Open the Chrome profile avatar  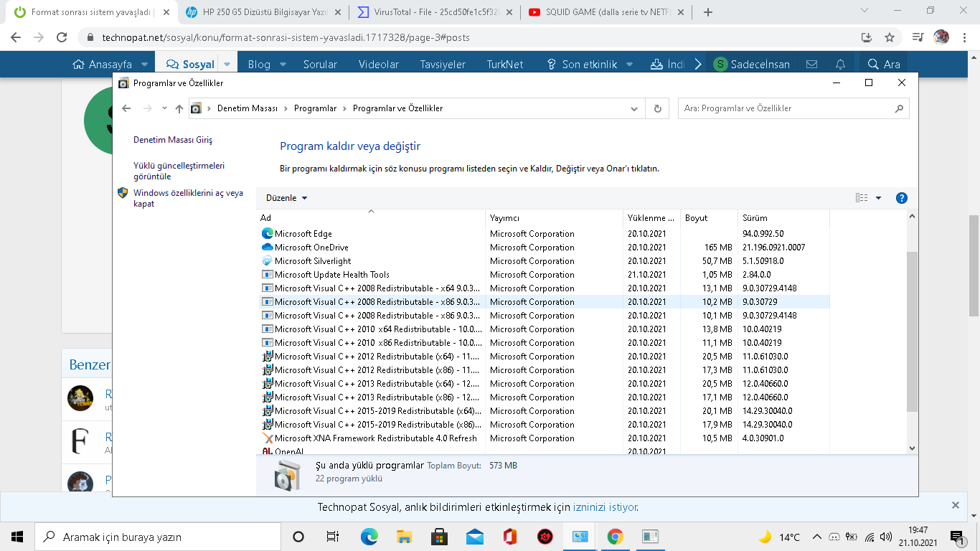coord(941,37)
